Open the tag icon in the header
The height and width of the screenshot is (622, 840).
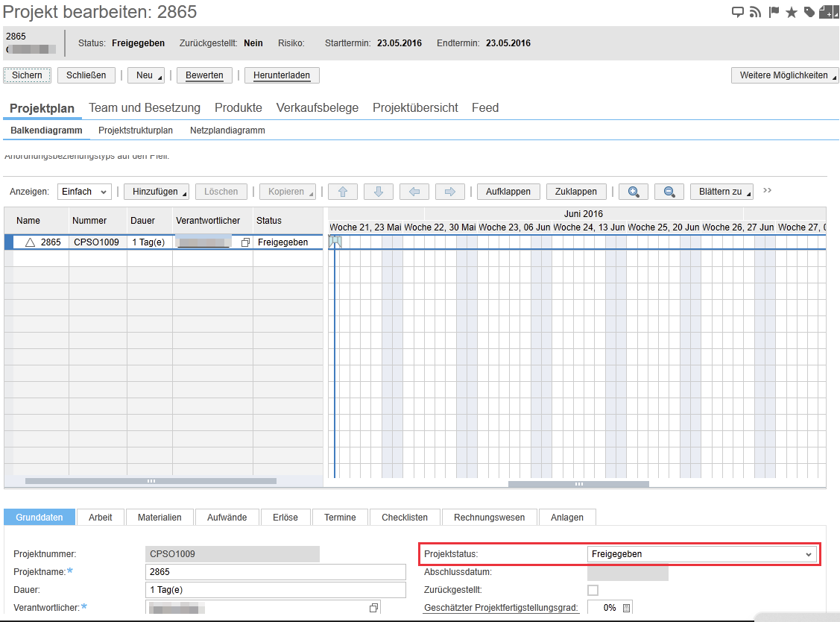coord(809,13)
